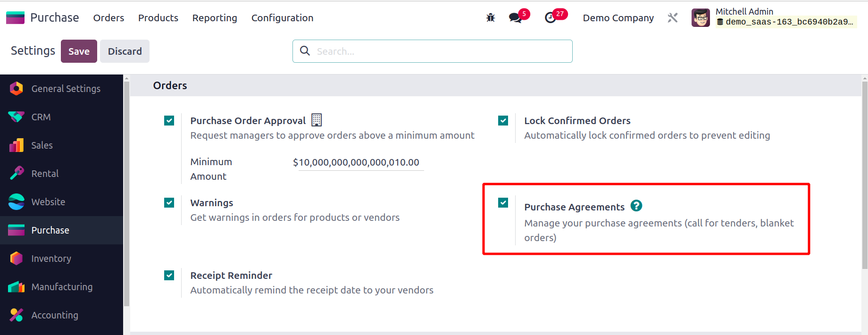Disable the Lock Confirmed Orders checkbox
Image resolution: width=868 pixels, height=335 pixels.
click(x=503, y=121)
